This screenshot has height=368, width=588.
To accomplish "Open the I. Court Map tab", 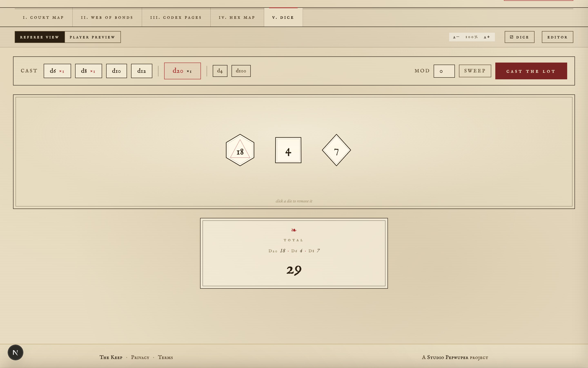I will coord(43,17).
